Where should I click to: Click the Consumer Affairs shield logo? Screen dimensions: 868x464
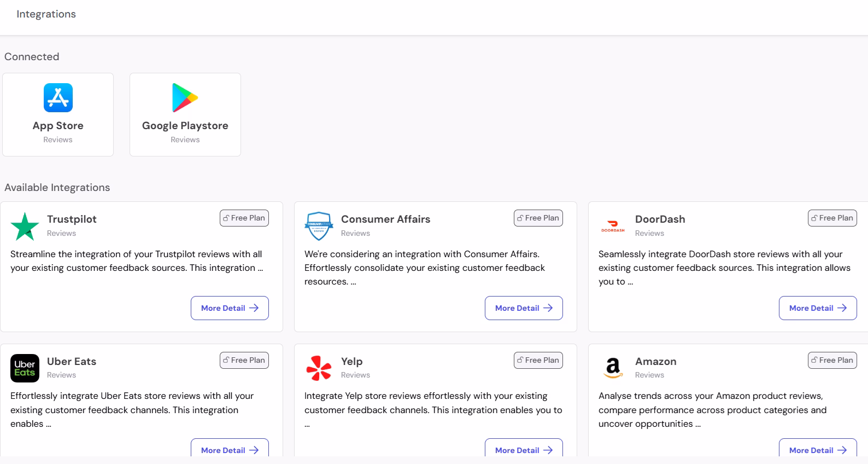click(319, 227)
